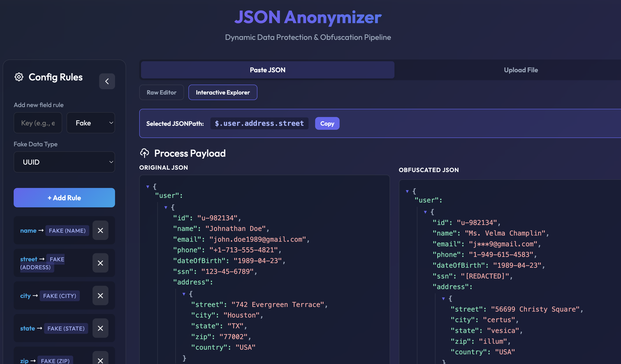
Task: Click the "illum" zip line
Action: (x=481, y=341)
